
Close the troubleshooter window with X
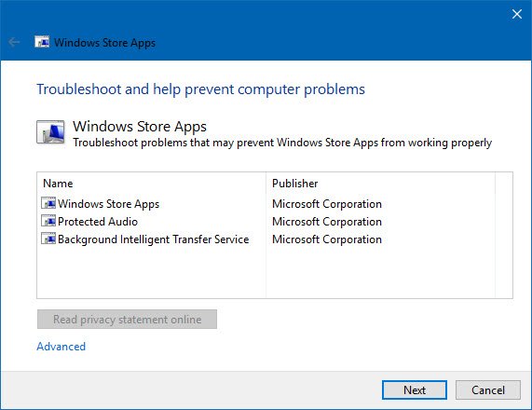[517, 14]
